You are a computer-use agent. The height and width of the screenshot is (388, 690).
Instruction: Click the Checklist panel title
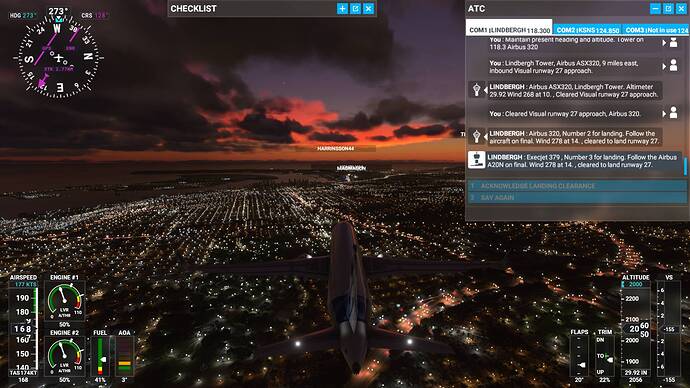(193, 9)
